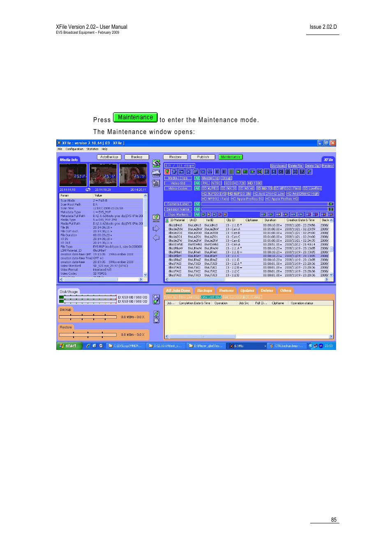
Task: Click the star favorites icon in clip toolbar
Action: tap(188, 172)
